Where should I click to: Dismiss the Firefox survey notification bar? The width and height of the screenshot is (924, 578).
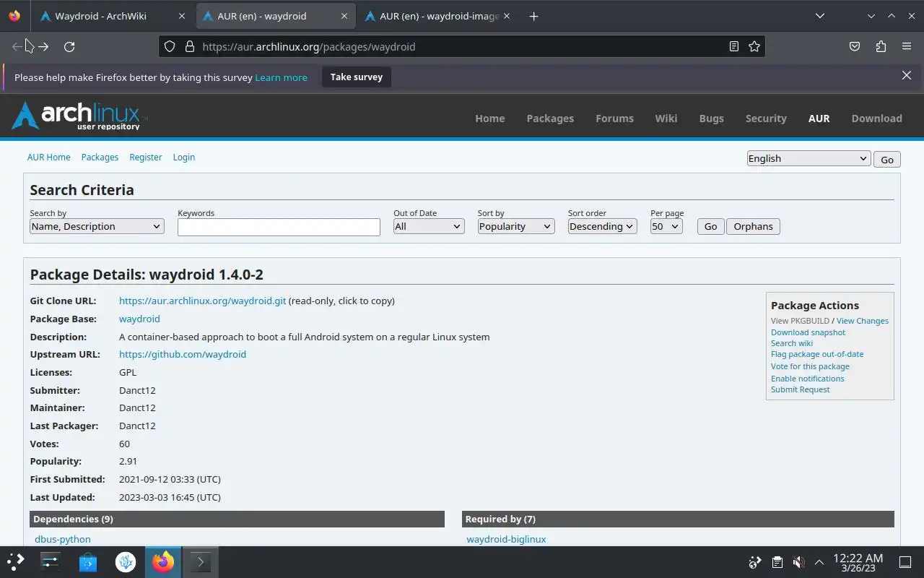pos(907,75)
